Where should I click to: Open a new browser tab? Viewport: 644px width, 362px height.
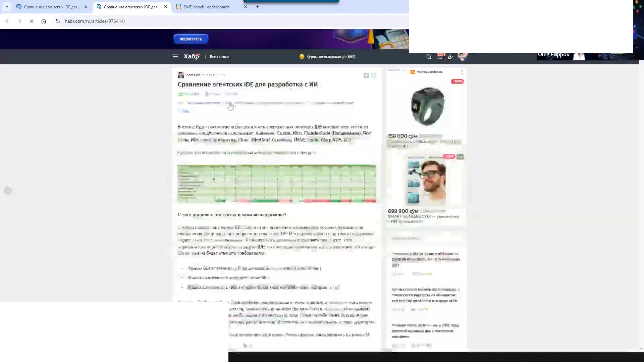tap(258, 7)
